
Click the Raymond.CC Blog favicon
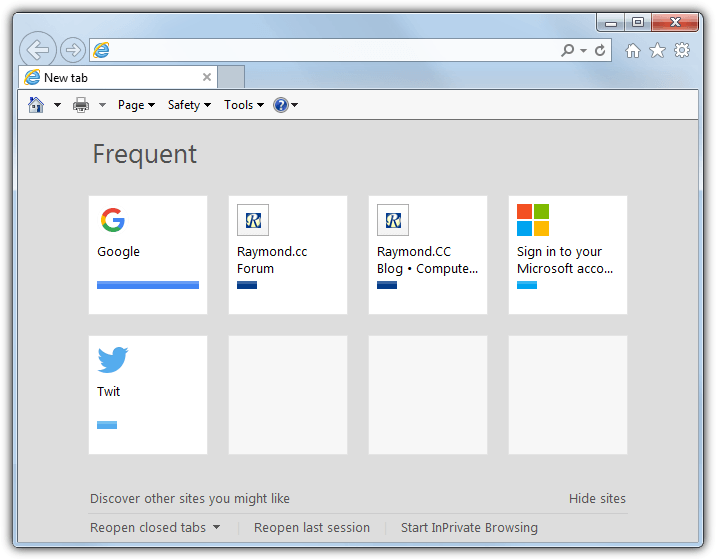(x=393, y=220)
